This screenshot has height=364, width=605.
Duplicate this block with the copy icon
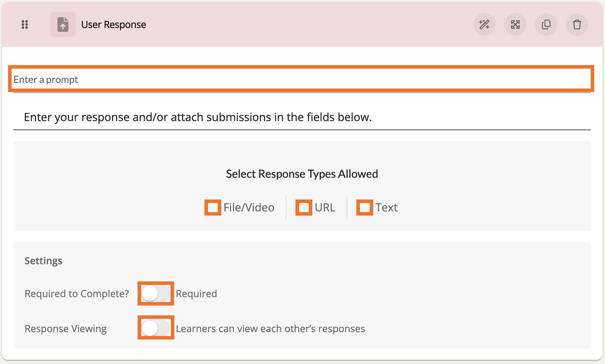click(x=546, y=24)
